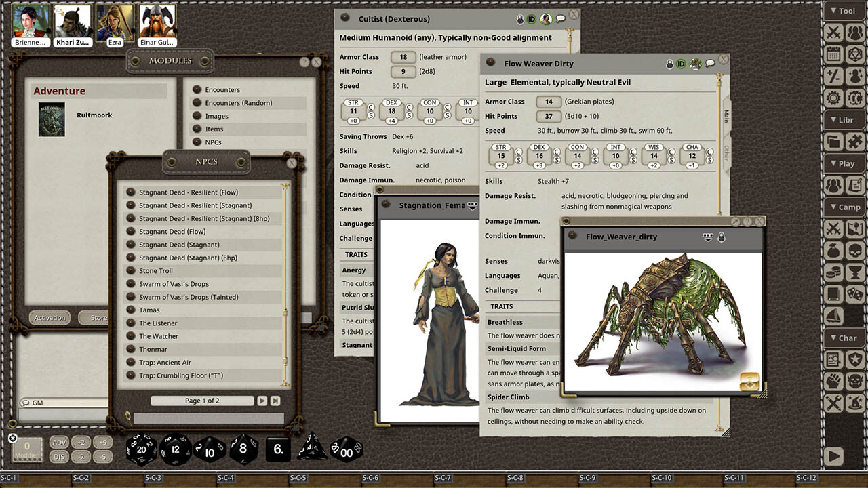The height and width of the screenshot is (488, 868).
Task: Collapse the Char sidebar section
Action: [844, 338]
